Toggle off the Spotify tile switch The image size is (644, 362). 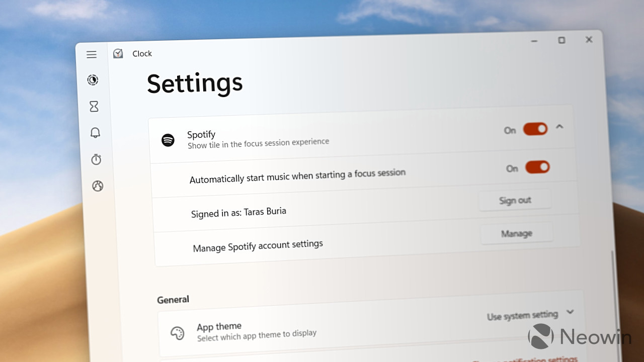pyautogui.click(x=535, y=129)
